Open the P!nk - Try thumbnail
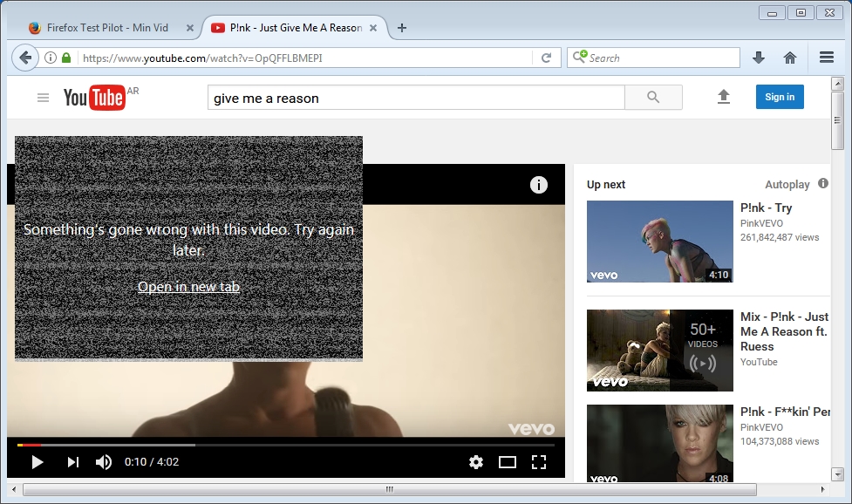This screenshot has width=852, height=504. coord(659,242)
